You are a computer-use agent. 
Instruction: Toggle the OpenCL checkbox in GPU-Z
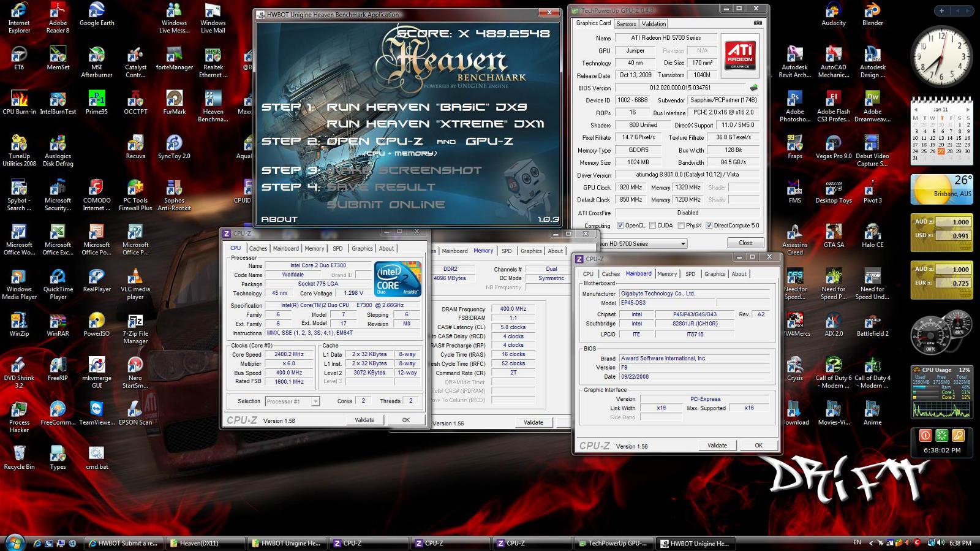tap(620, 225)
